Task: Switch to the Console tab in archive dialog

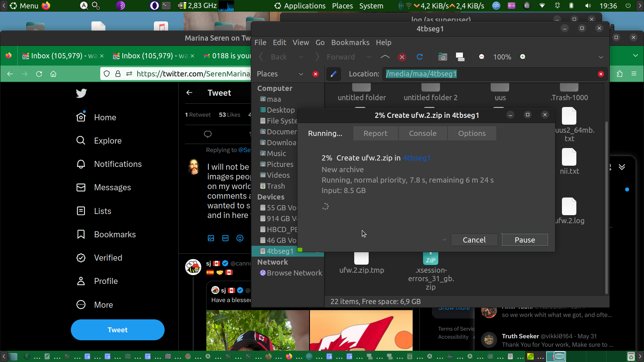Action: coord(423,134)
